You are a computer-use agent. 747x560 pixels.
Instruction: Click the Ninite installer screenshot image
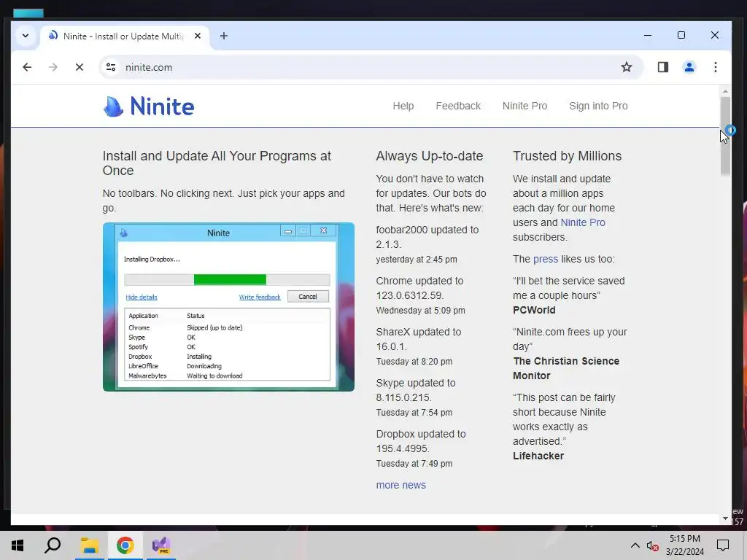[228, 307]
